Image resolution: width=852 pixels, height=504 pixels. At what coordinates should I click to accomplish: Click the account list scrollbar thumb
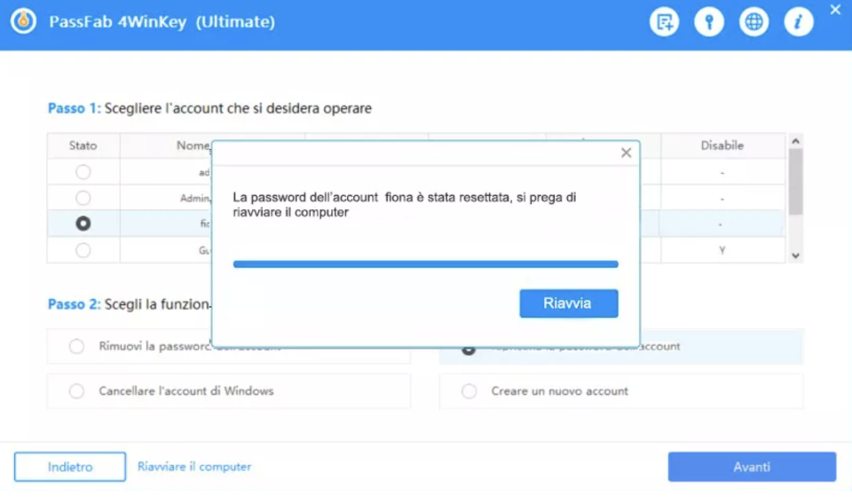795,182
